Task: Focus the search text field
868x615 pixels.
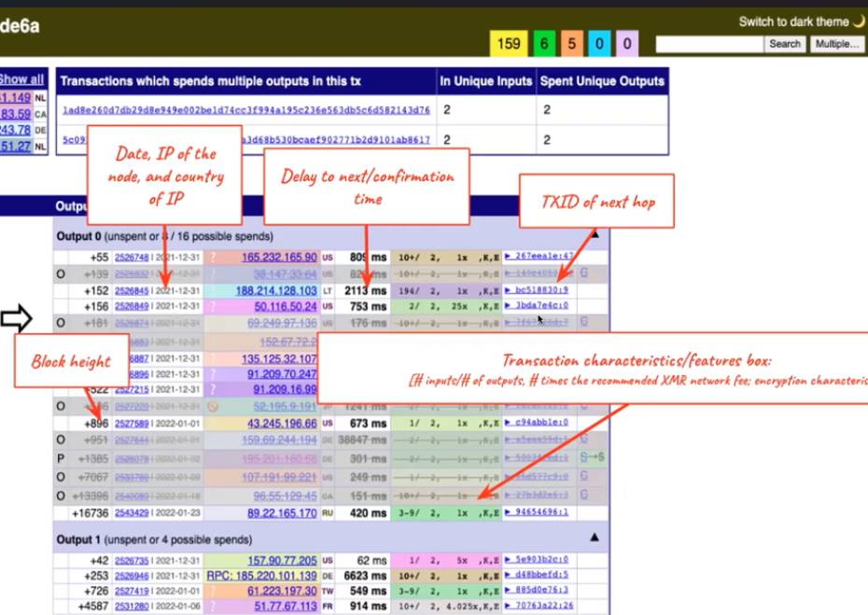Action: click(x=709, y=44)
